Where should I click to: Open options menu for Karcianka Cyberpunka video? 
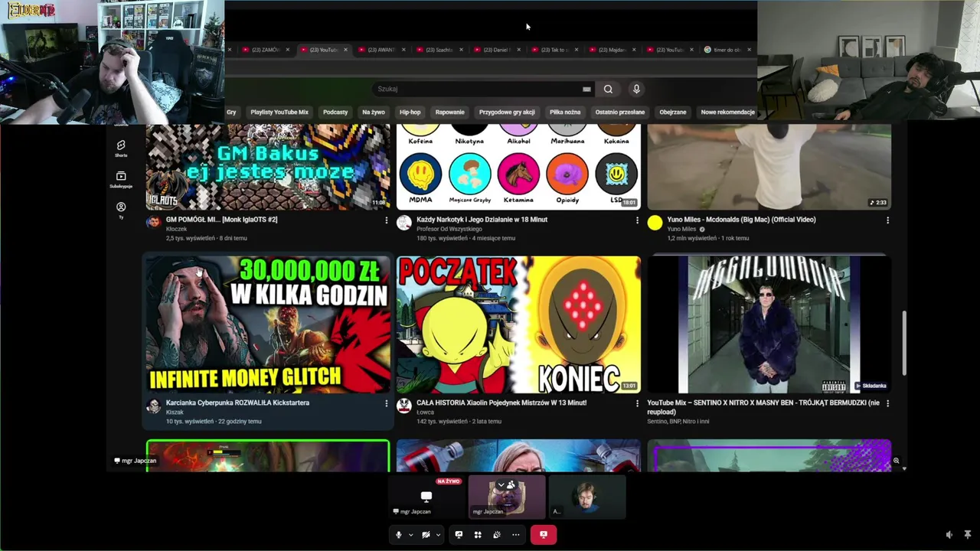coord(386,403)
